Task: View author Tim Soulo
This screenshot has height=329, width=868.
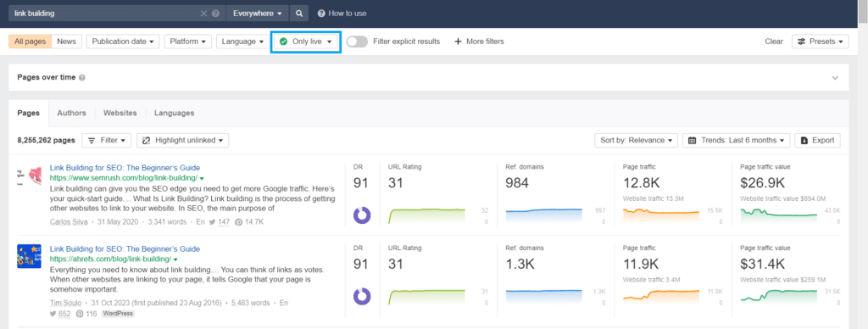Action: [65, 303]
